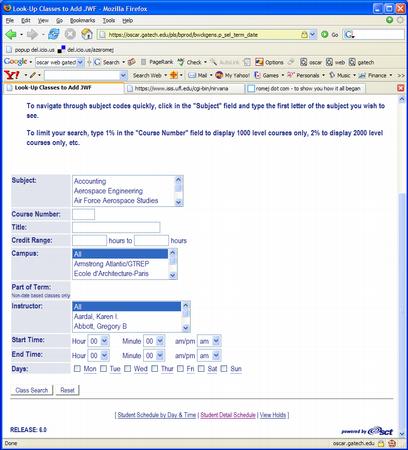Click the red close-tab button

400,88
